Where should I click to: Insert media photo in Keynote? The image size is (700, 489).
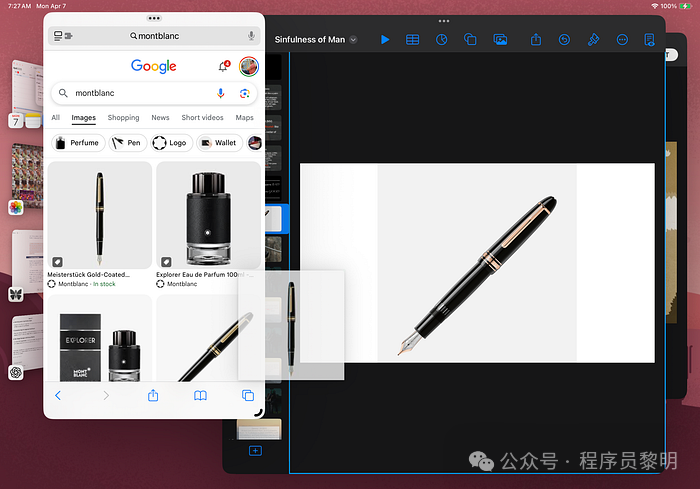(x=500, y=40)
